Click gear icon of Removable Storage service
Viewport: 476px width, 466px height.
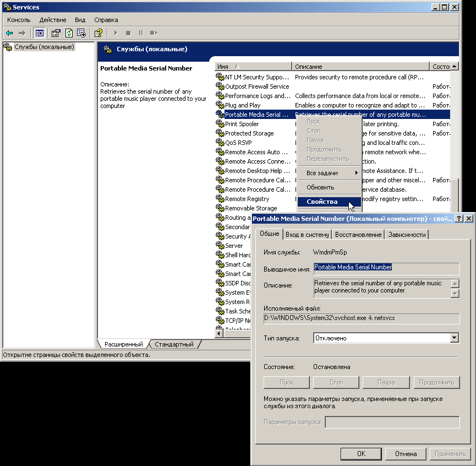point(220,208)
